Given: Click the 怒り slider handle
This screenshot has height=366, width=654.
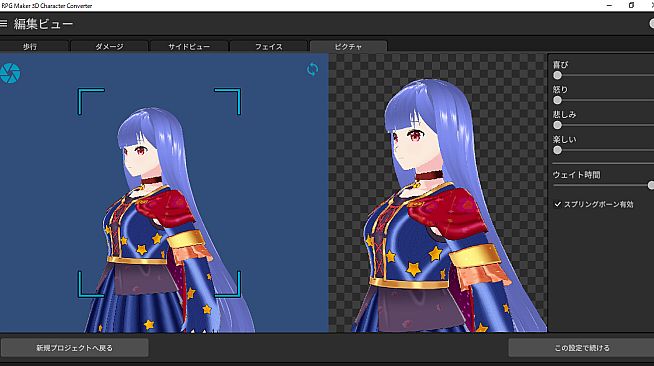Looking at the screenshot, I should tap(557, 100).
